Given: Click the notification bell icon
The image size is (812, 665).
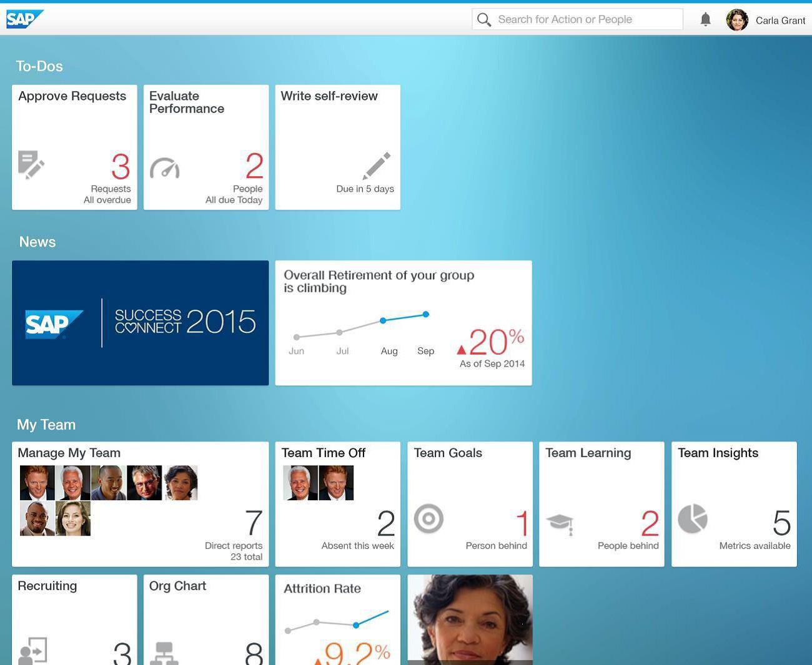Looking at the screenshot, I should tap(705, 19).
